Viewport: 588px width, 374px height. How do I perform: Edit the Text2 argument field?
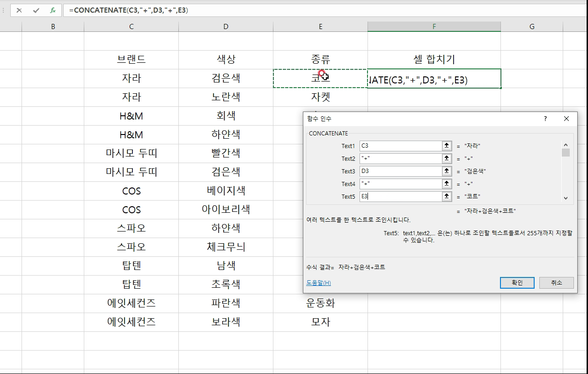(401, 158)
